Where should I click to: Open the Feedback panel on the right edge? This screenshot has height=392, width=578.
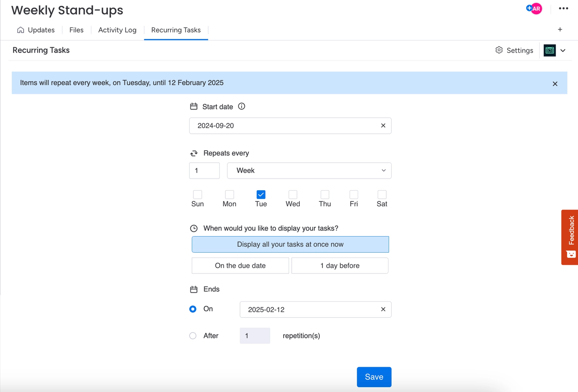click(x=570, y=237)
